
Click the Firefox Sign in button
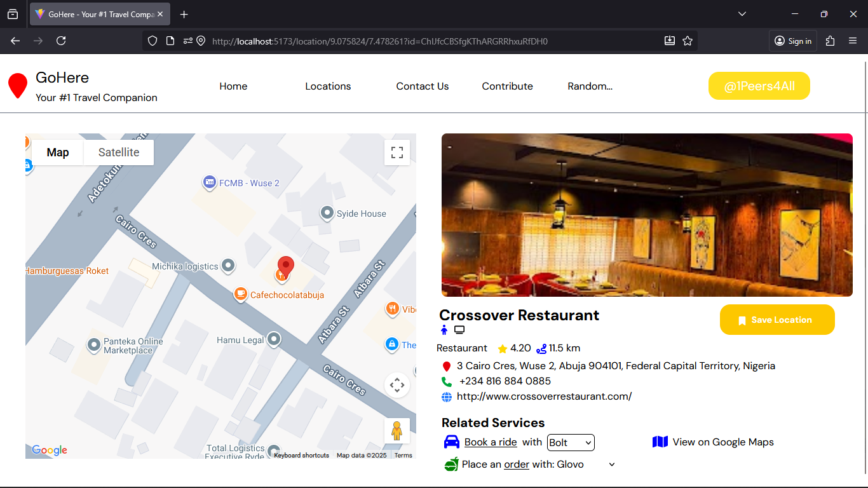[x=792, y=41]
